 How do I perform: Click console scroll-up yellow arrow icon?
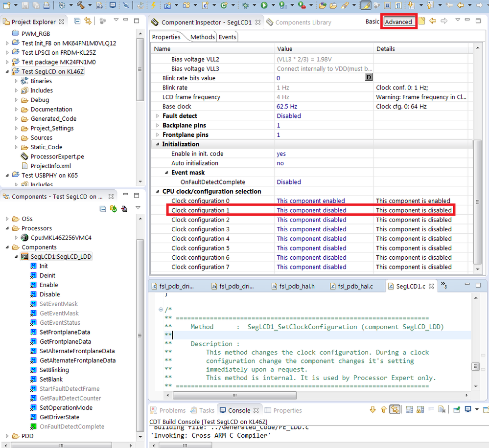click(384, 409)
